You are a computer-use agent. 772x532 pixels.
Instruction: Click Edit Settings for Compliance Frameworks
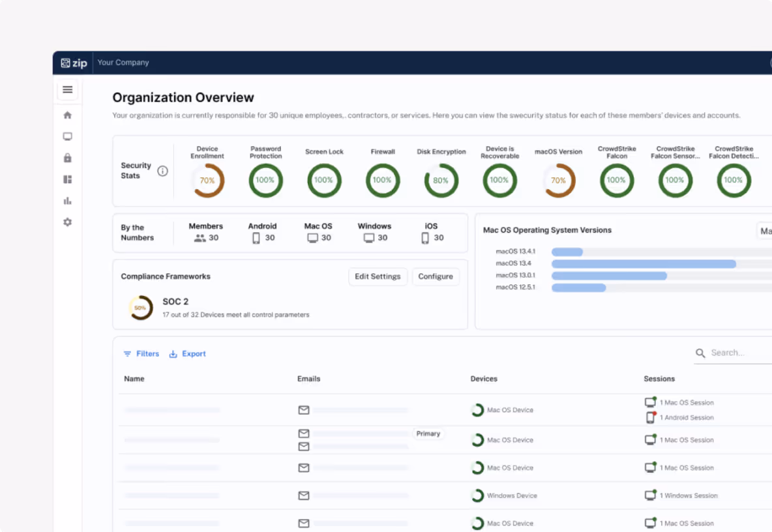378,276
